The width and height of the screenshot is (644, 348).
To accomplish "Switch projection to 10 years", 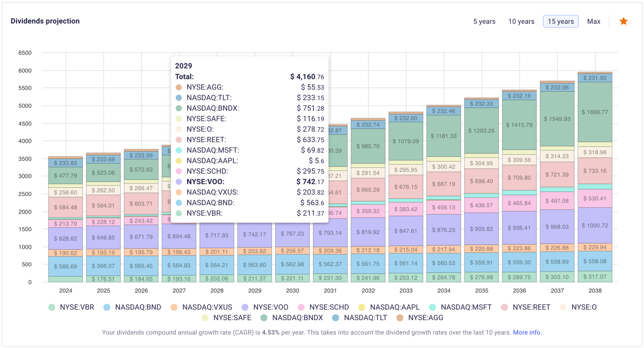I will (x=521, y=21).
